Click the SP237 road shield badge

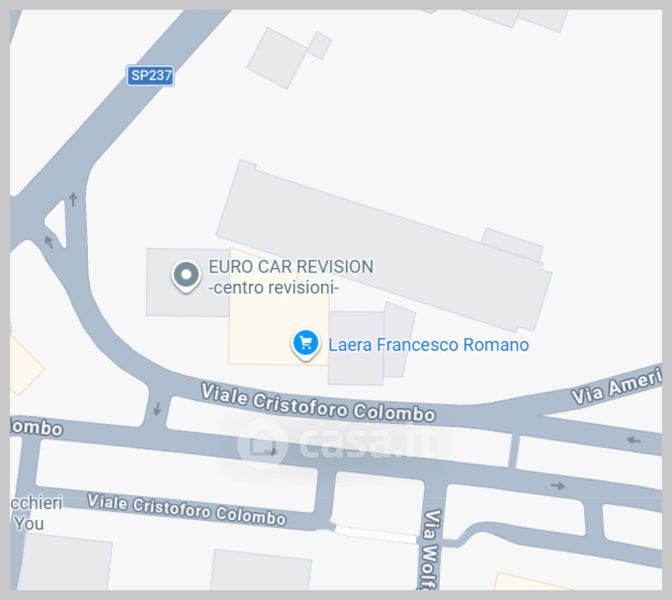click(x=150, y=75)
